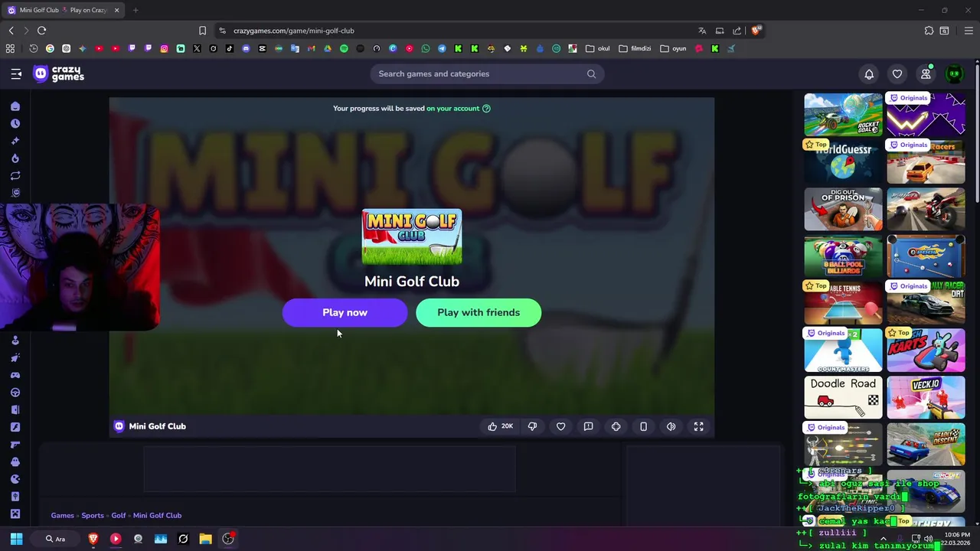The width and height of the screenshot is (980, 551).
Task: Open Recently played clock icon in sidebar
Action: 15,123
